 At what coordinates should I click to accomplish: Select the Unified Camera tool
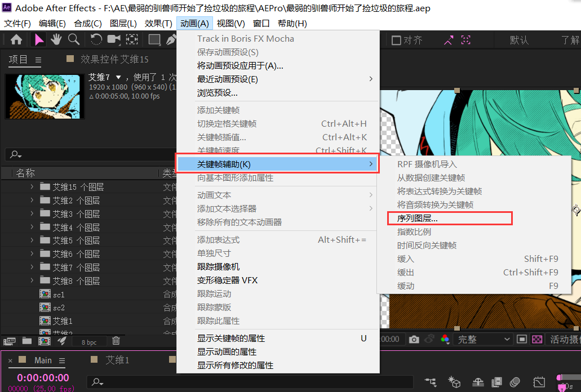tap(114, 39)
